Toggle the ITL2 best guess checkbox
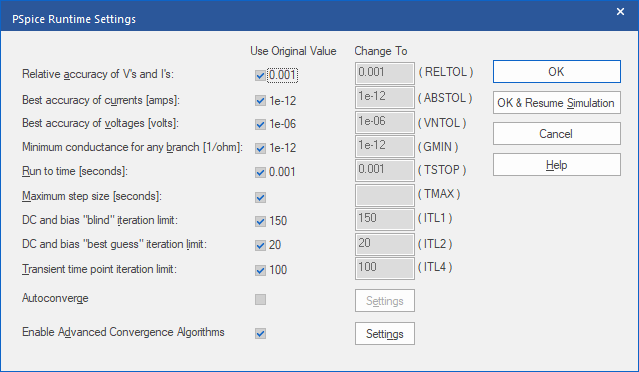Screen dimensions: 639x372 260,245
